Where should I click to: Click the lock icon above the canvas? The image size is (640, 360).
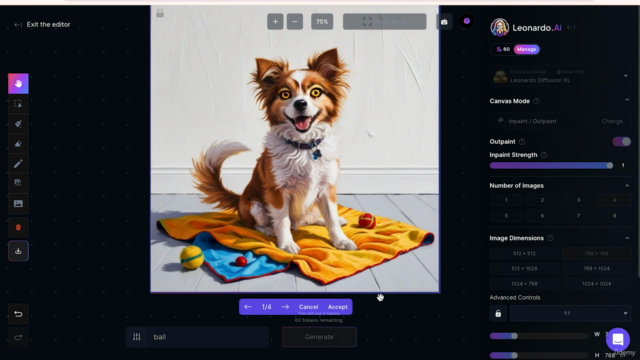point(160,13)
